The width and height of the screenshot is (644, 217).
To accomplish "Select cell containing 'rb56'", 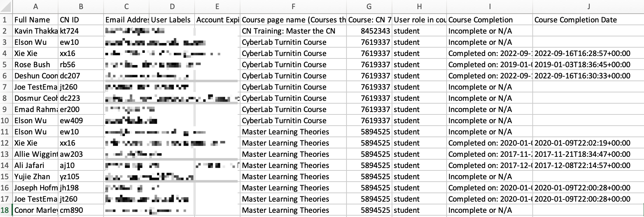I will pos(81,64).
